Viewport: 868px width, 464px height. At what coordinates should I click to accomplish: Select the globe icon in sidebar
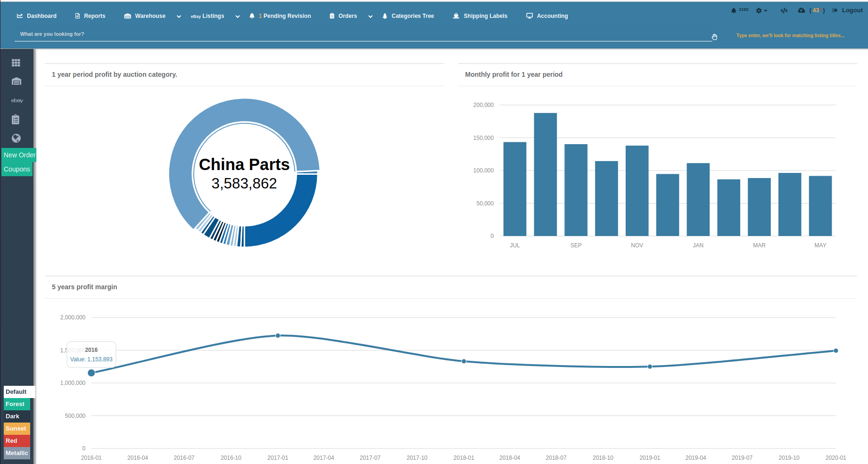click(16, 138)
